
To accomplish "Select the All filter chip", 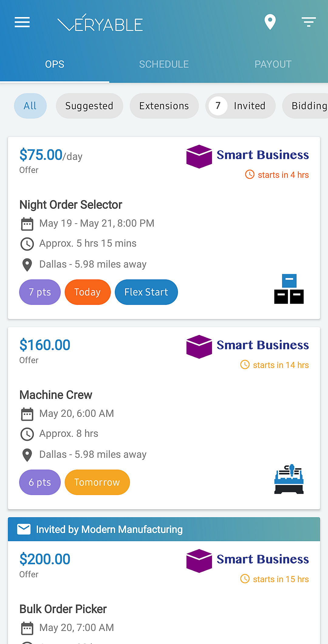I will tap(30, 106).
